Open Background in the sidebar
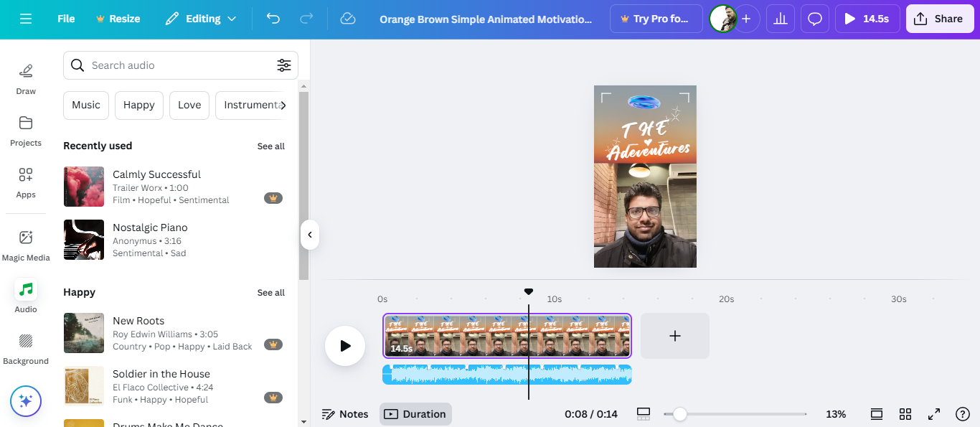 pos(26,348)
